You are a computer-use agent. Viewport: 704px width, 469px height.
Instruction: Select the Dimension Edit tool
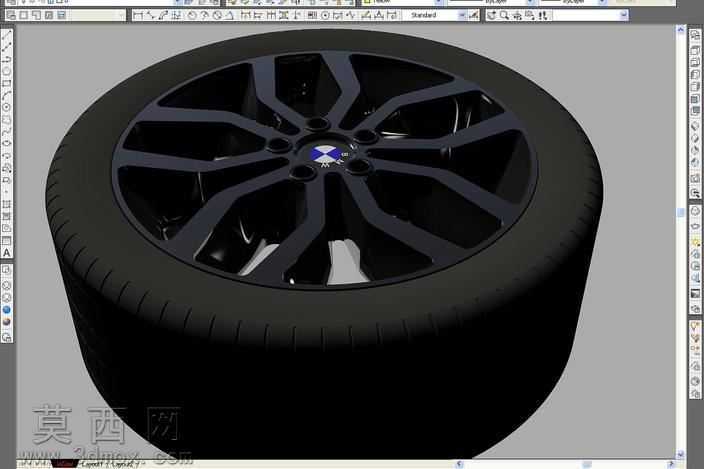[x=365, y=15]
